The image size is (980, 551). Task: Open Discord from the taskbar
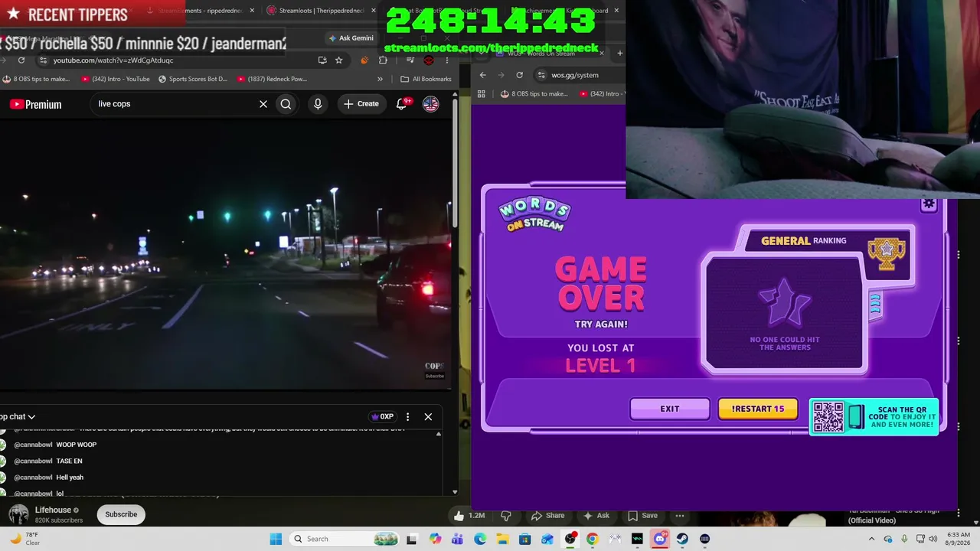[660, 539]
